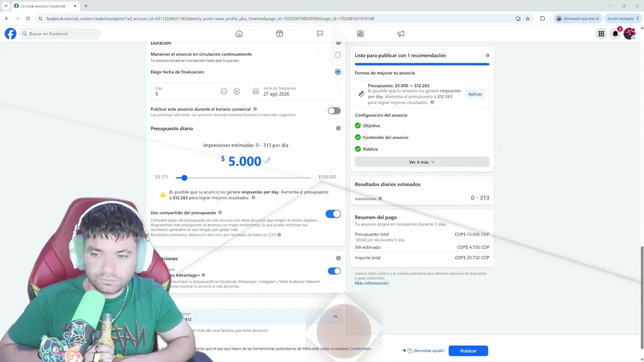644x362 pixels.
Task: Show info for the Duración section
Action: (338, 43)
